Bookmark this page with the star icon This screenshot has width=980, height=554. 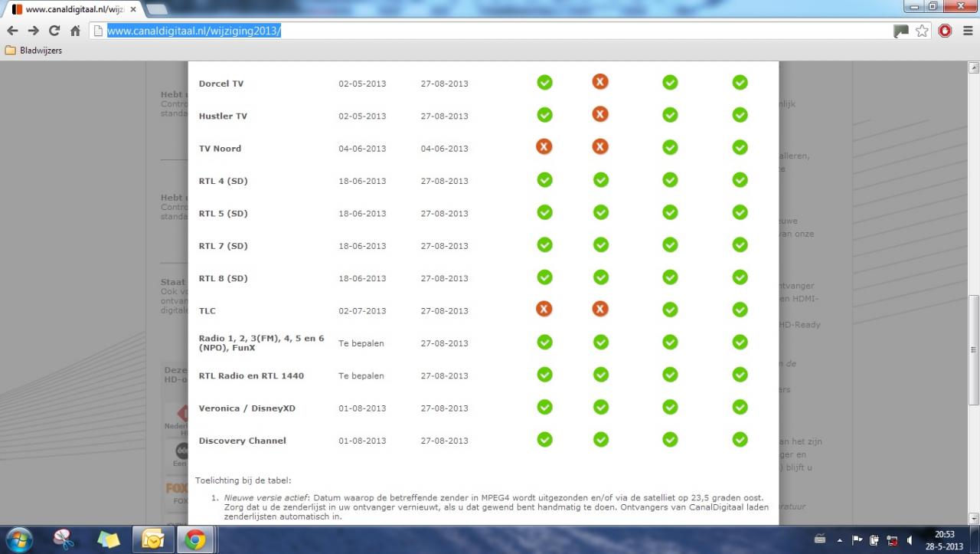click(922, 31)
